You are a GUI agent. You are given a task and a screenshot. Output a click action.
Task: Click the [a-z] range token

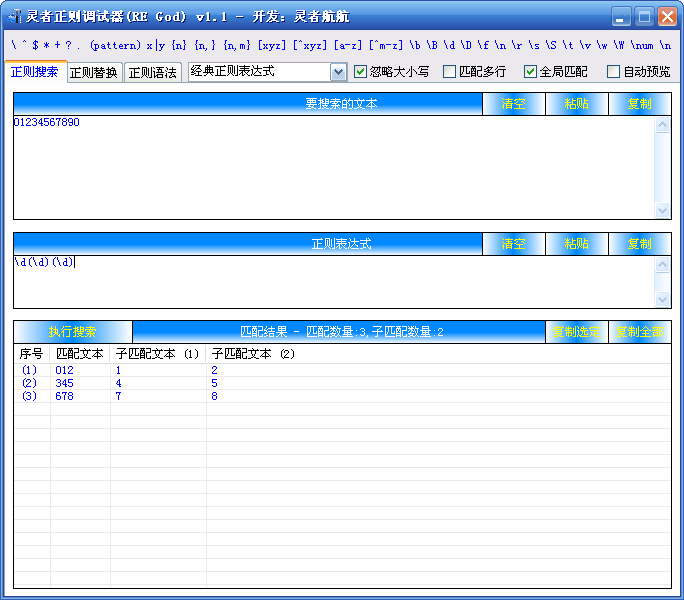click(x=348, y=45)
